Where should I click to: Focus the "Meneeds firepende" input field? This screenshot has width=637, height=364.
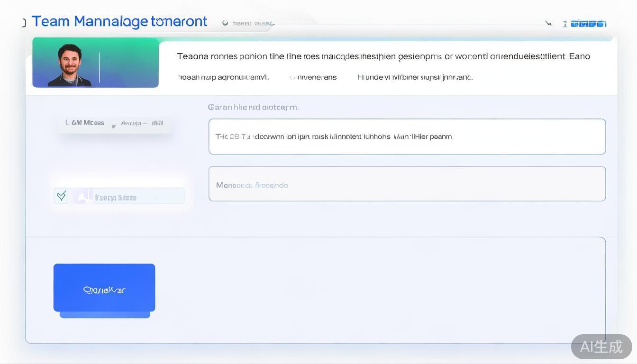[x=407, y=184]
